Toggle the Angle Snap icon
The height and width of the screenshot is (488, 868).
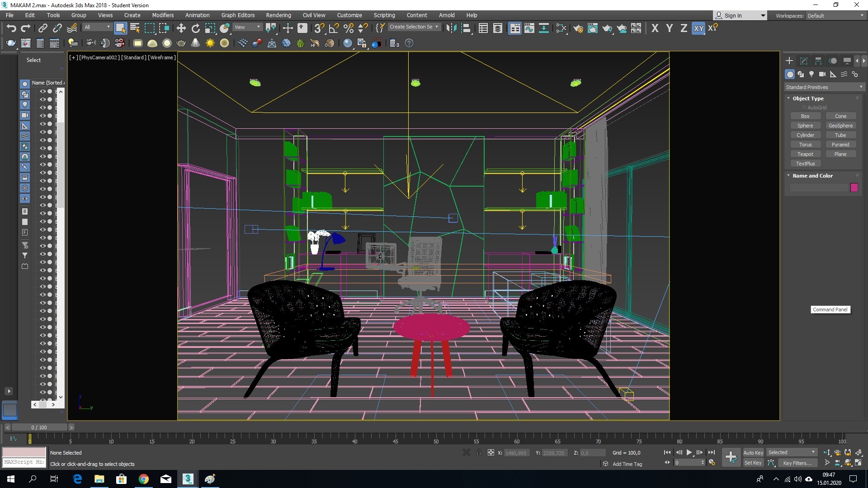pos(334,28)
